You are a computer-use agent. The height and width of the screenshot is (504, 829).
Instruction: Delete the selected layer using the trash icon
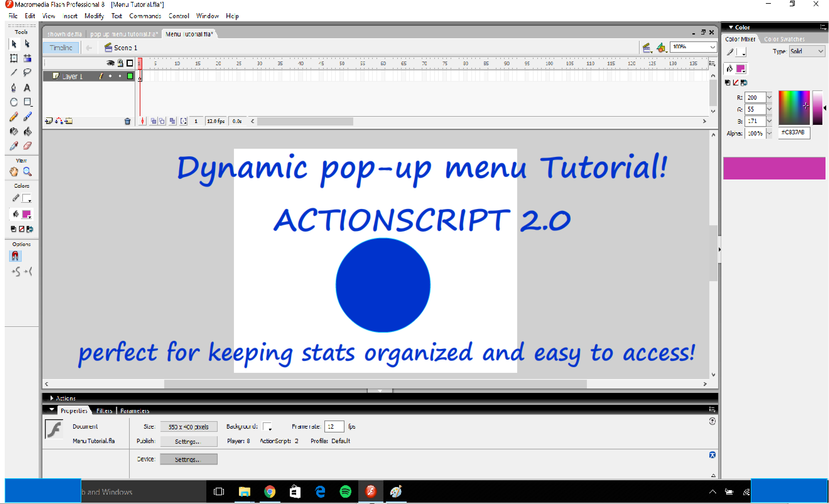coord(127,121)
